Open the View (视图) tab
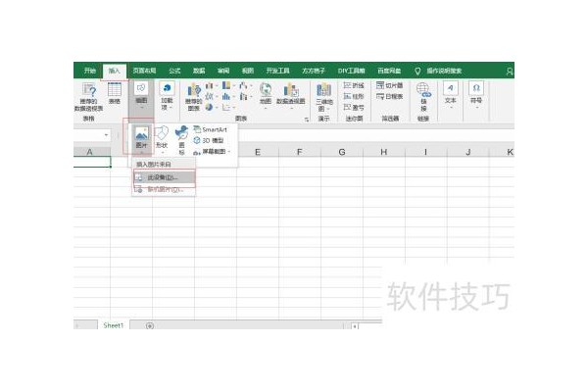This screenshot has width=588, height=392. point(248,71)
